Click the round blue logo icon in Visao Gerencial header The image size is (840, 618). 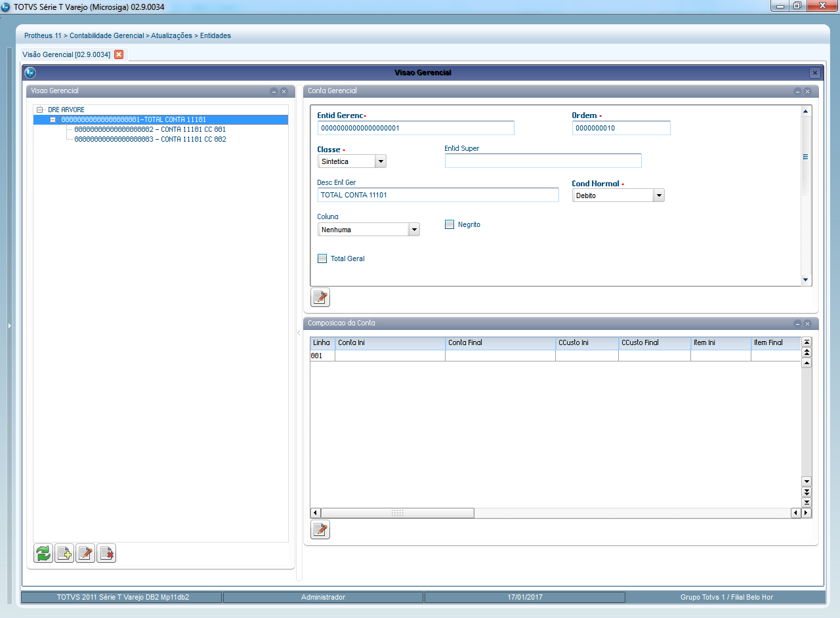pyautogui.click(x=30, y=73)
